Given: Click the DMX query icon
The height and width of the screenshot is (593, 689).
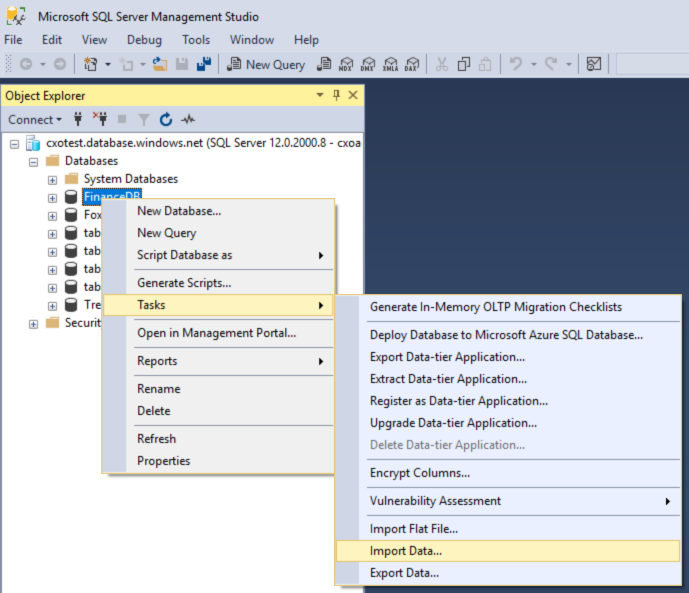Looking at the screenshot, I should click(x=368, y=65).
